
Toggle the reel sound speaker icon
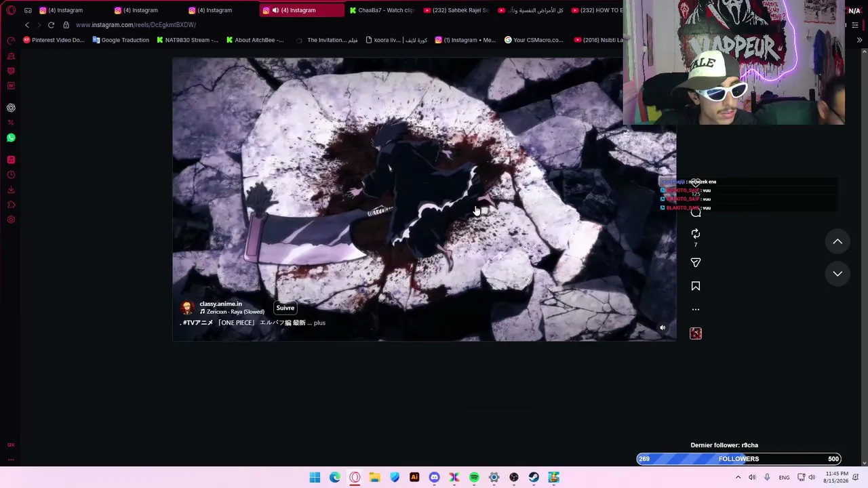(663, 328)
